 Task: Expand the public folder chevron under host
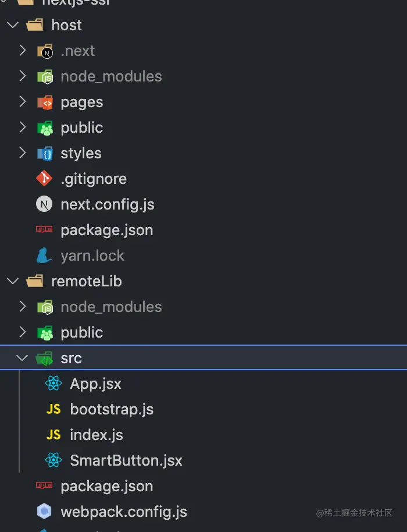click(22, 127)
